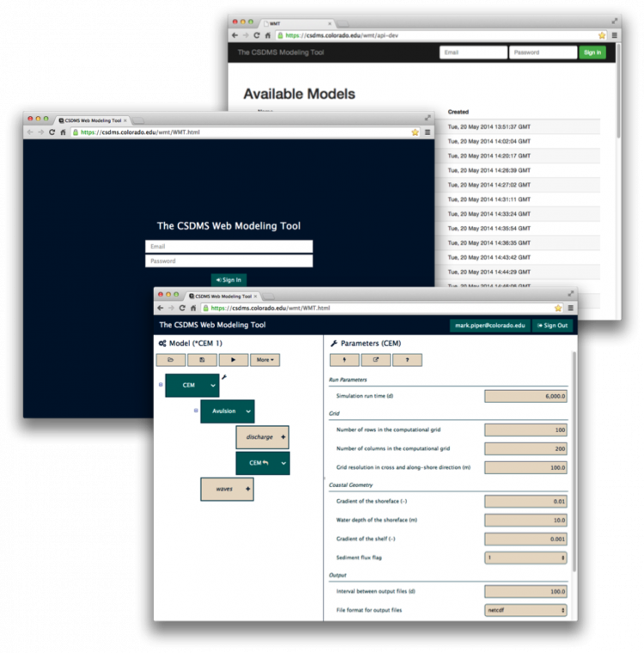Collapse the CEM tree node toggle

(161, 385)
